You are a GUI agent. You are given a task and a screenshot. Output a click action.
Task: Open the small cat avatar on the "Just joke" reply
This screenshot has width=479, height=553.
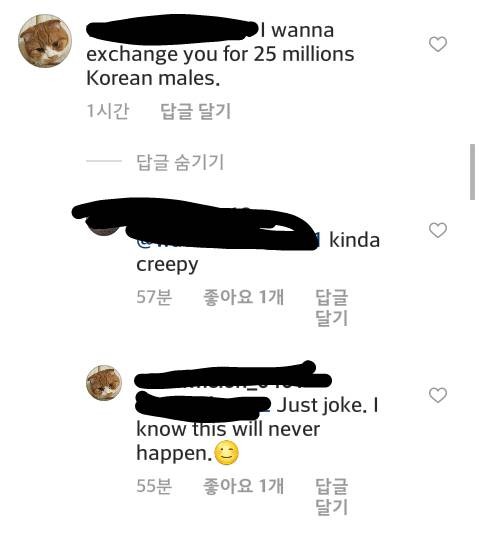tap(104, 383)
